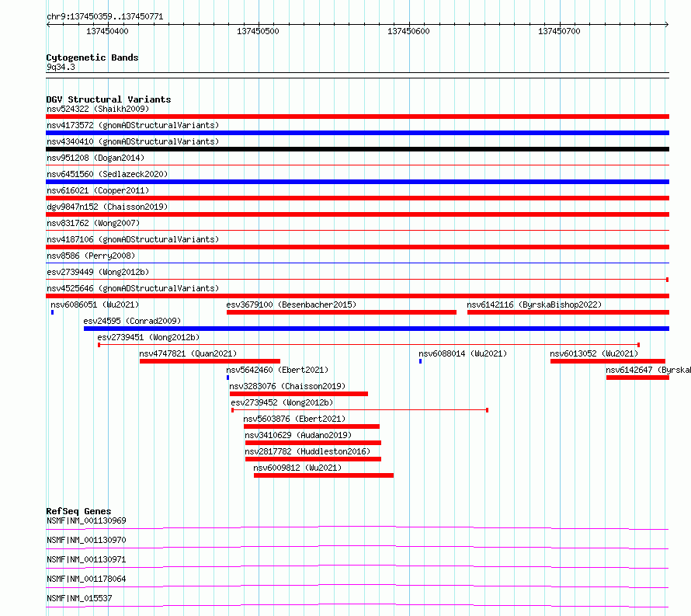
Task: Open nsv6088014 (Wu2021) label
Action: click(x=463, y=353)
